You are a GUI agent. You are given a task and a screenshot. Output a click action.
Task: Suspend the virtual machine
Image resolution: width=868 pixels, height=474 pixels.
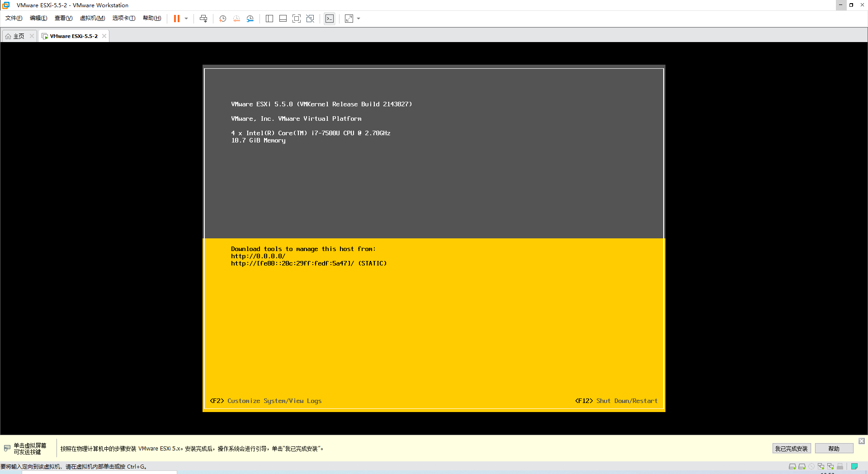pyautogui.click(x=177, y=19)
